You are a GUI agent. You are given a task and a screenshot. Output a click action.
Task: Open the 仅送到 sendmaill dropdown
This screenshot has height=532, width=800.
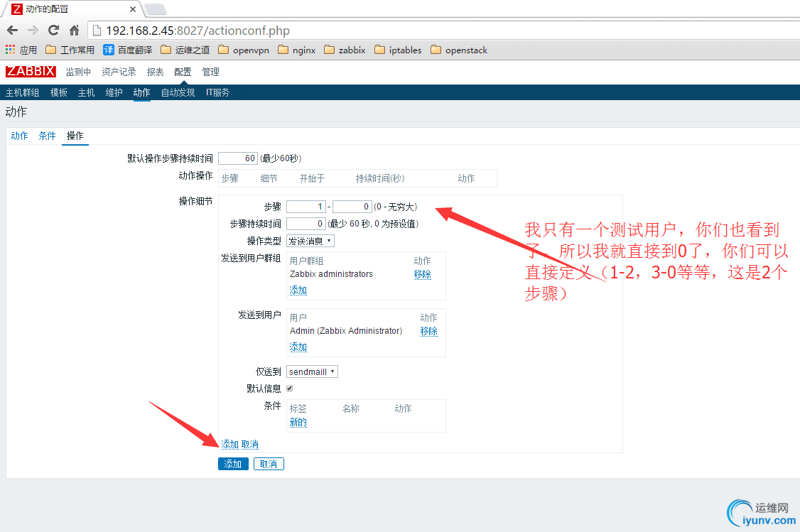pos(312,372)
